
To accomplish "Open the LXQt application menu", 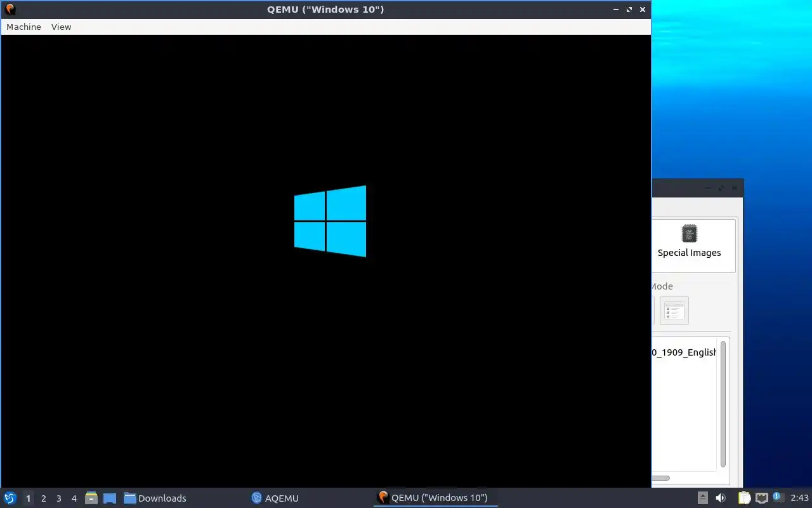I will click(10, 498).
